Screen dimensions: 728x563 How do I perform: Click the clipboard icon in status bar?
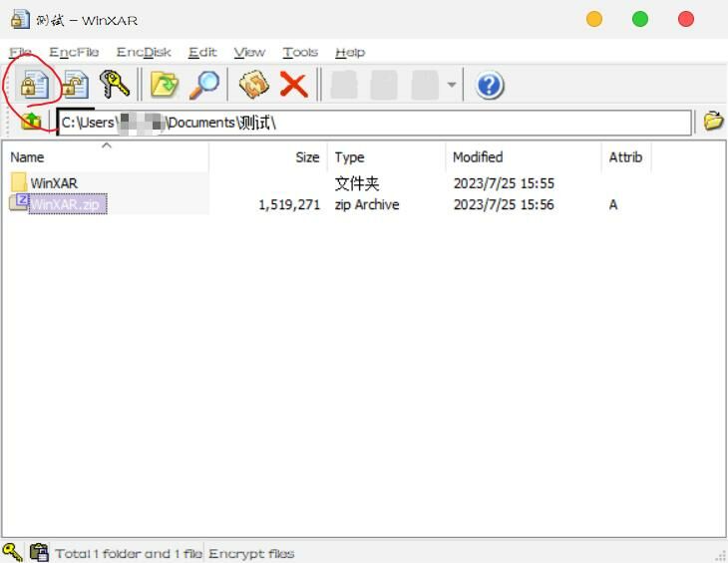click(x=39, y=552)
